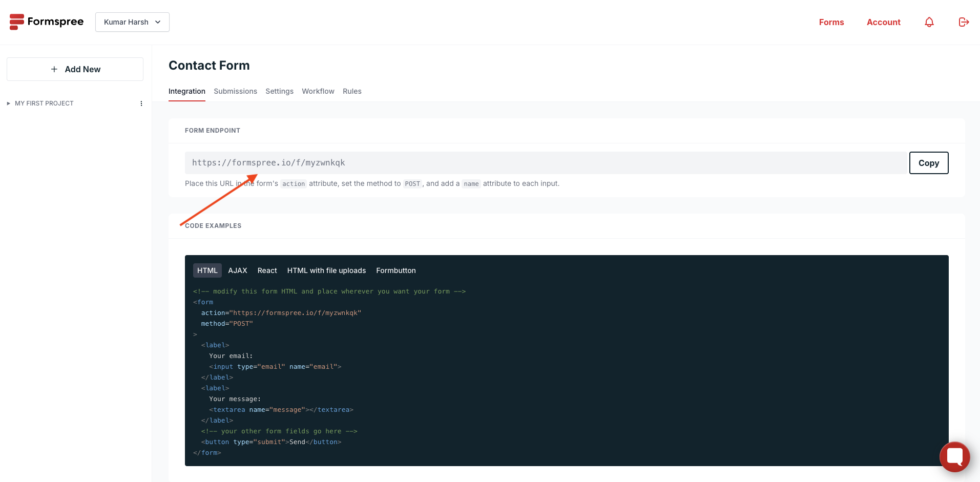
Task: Open the Kumar Harsh account dropdown
Action: (x=132, y=22)
